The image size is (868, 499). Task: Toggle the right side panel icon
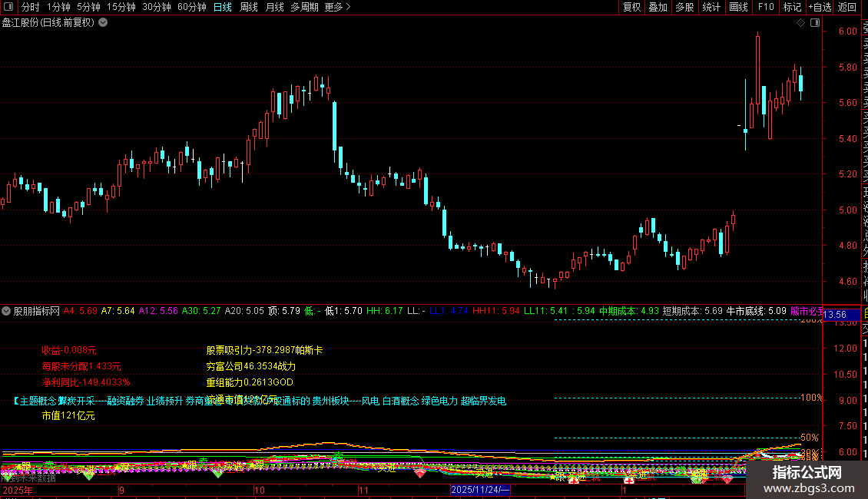(815, 23)
